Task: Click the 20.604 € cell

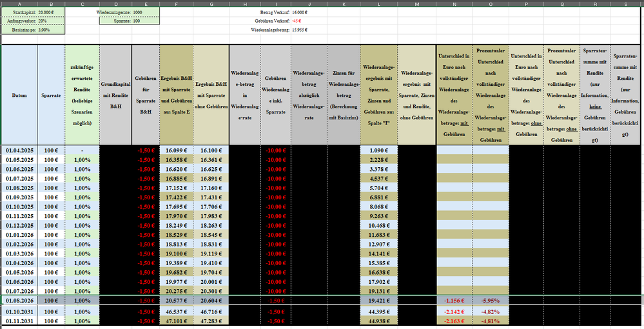Action: point(211,301)
